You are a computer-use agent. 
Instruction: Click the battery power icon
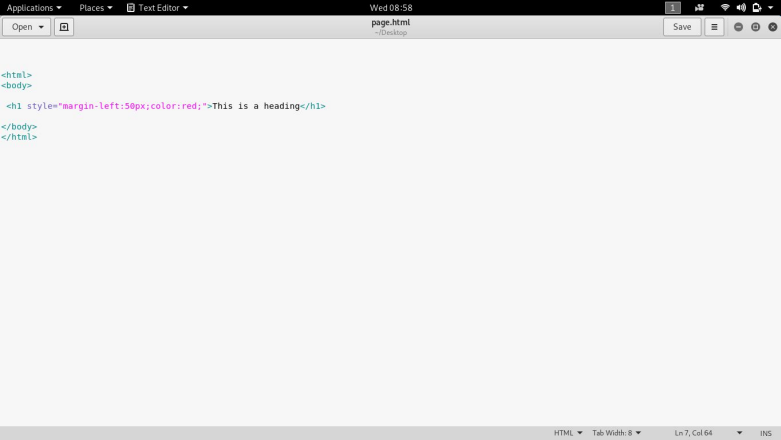pyautogui.click(x=757, y=7)
